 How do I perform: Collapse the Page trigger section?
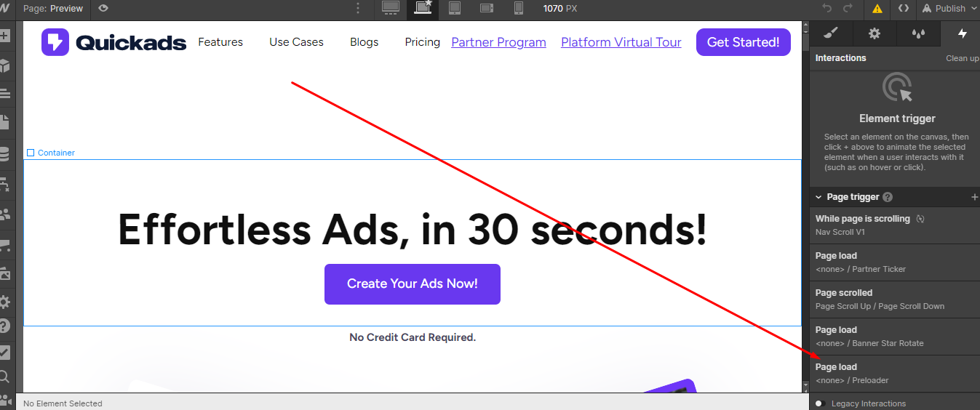coord(818,197)
